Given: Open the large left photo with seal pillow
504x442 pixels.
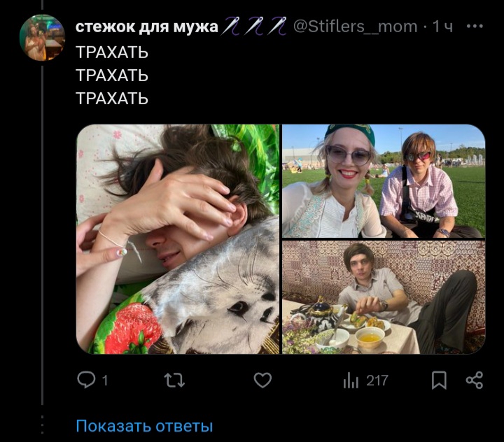Looking at the screenshot, I should (x=178, y=239).
